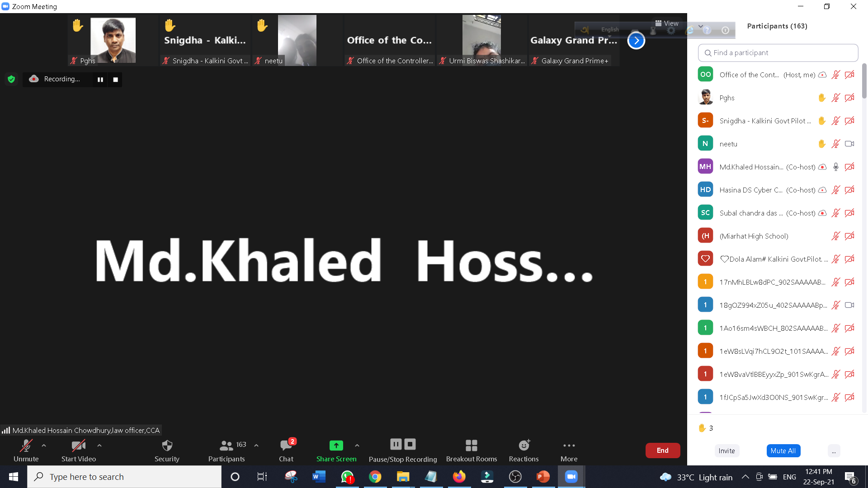Image resolution: width=868 pixels, height=488 pixels.
Task: Click the participants list scrollbar
Action: (864, 81)
